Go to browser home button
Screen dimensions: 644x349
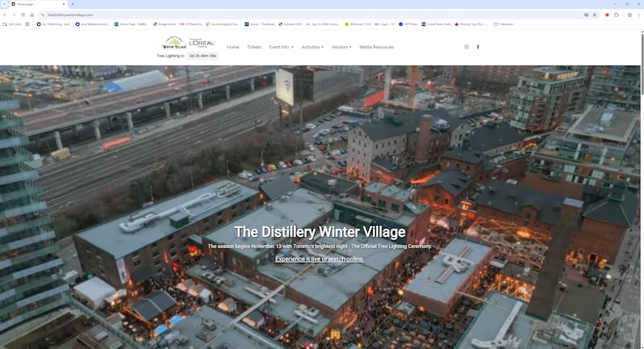[31, 15]
